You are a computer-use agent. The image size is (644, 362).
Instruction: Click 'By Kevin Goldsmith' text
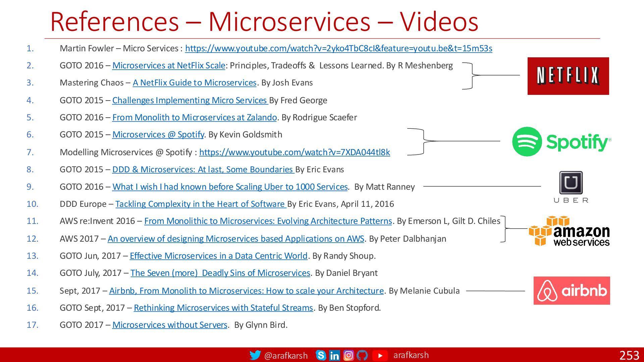click(x=245, y=134)
